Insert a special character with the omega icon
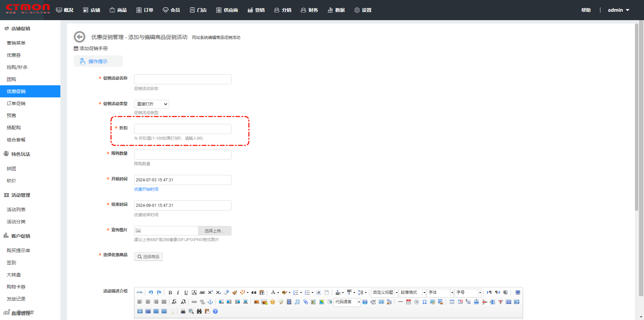 tap(425, 302)
